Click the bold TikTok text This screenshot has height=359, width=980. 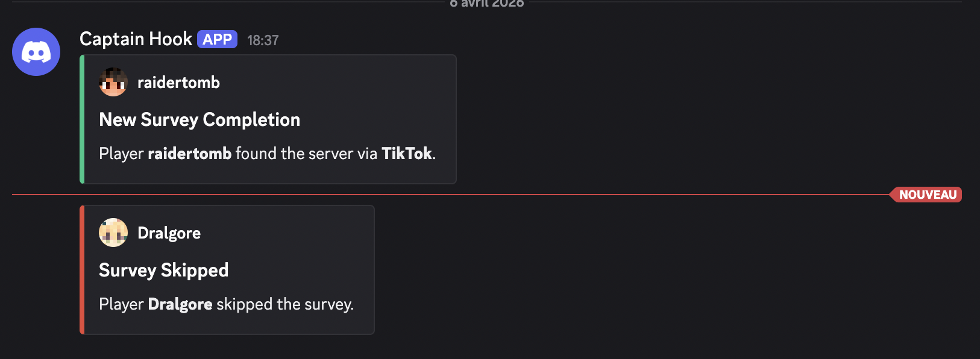pos(407,154)
